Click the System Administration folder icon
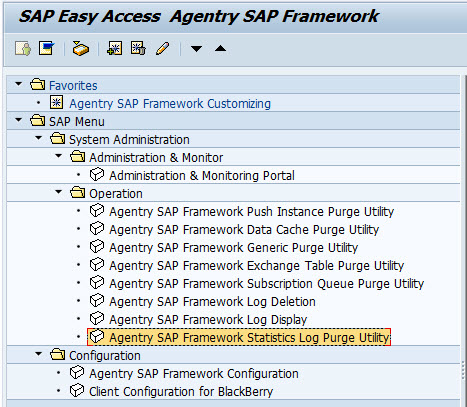This screenshot has width=467, height=407. click(x=57, y=138)
